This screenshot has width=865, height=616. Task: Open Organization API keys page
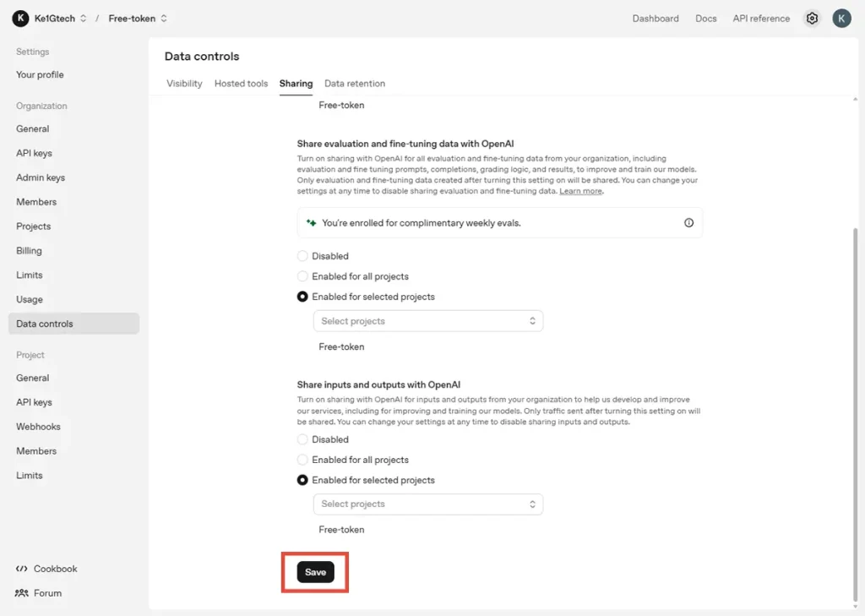[x=34, y=153]
